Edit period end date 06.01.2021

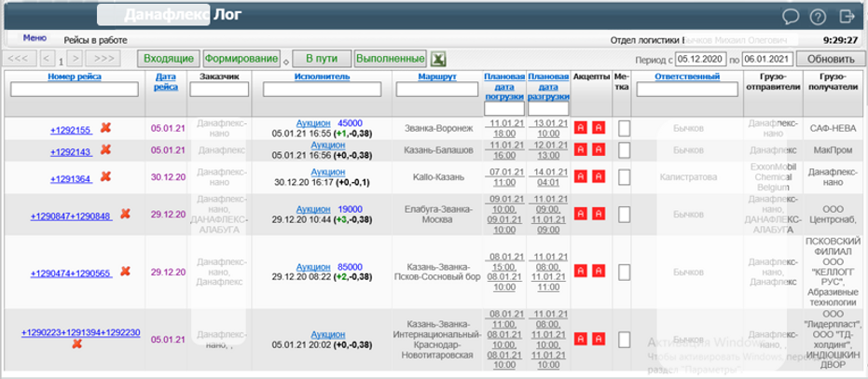(768, 59)
